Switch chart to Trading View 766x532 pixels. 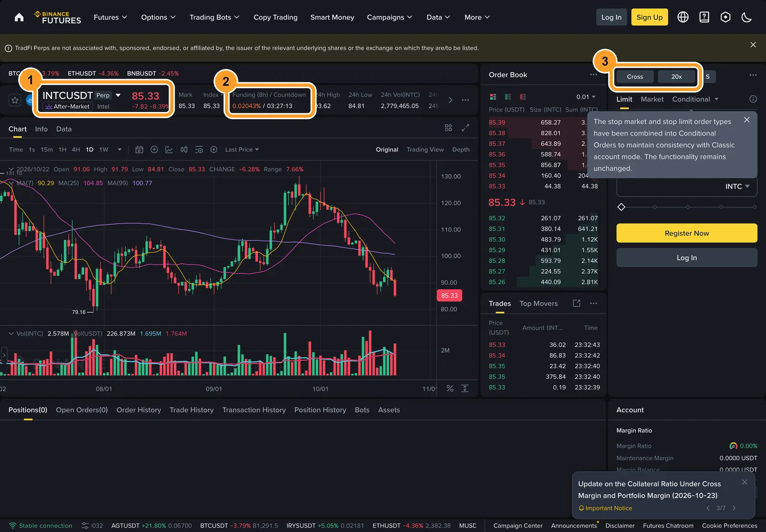[425, 149]
